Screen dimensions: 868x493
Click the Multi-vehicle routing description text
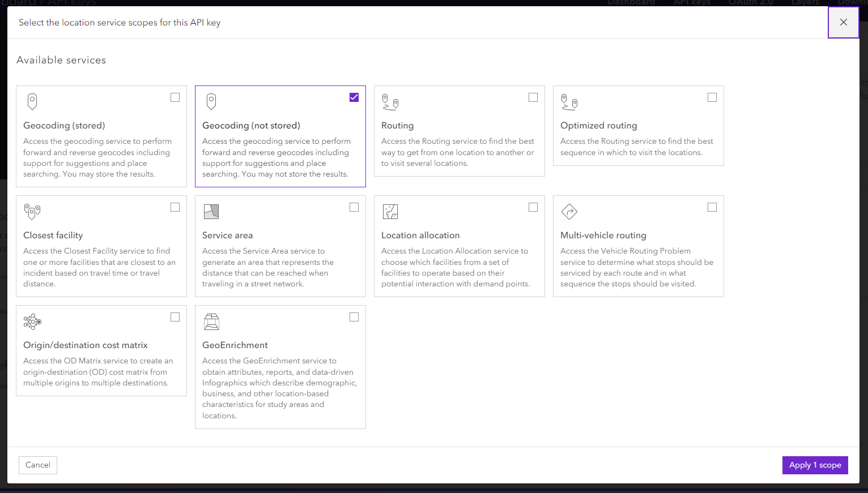click(x=637, y=267)
